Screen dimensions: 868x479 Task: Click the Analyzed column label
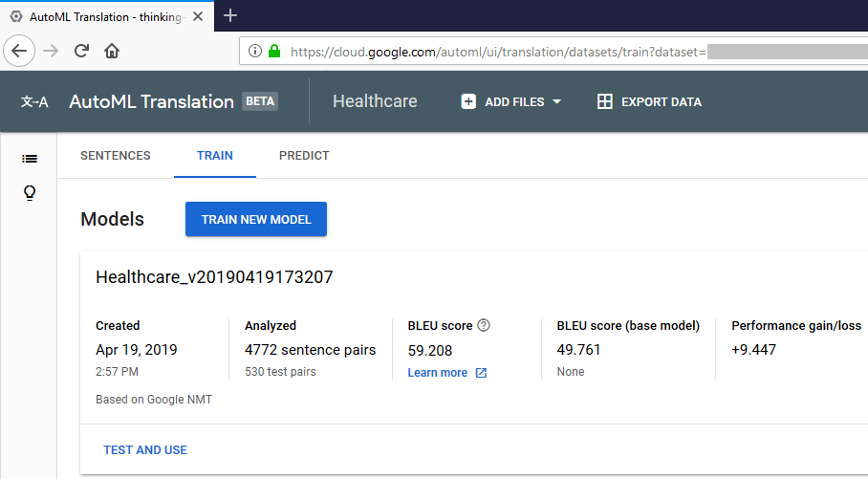click(271, 326)
